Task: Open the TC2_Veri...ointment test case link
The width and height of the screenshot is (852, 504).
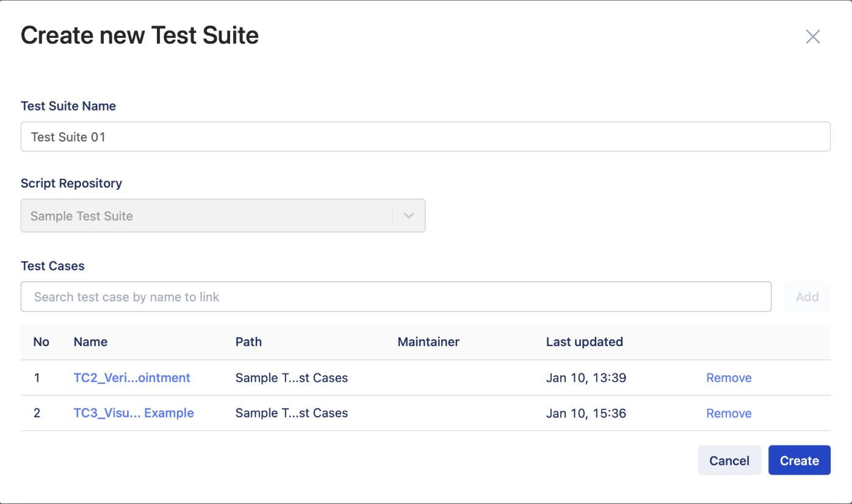Action: tap(132, 378)
